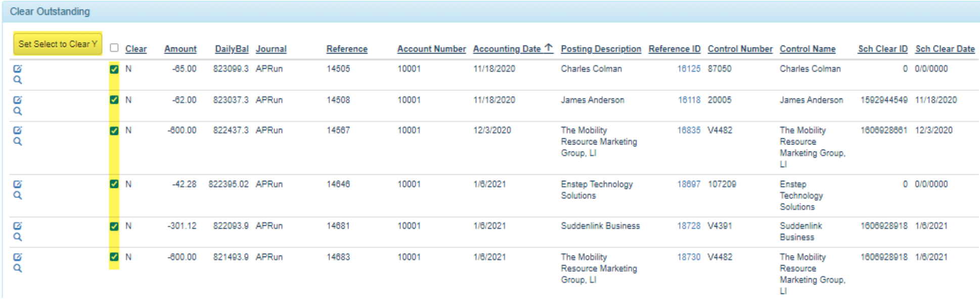
Task: Inspect the Suddenlink Business row with magnifier
Action: tap(18, 237)
